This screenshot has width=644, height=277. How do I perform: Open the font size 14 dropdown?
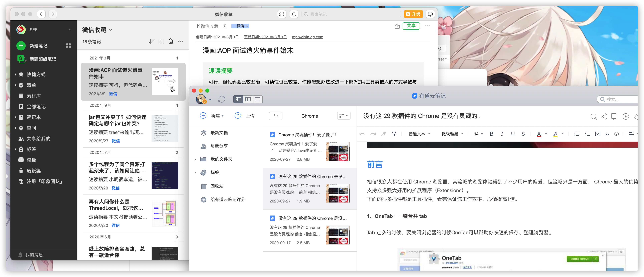coord(478,134)
